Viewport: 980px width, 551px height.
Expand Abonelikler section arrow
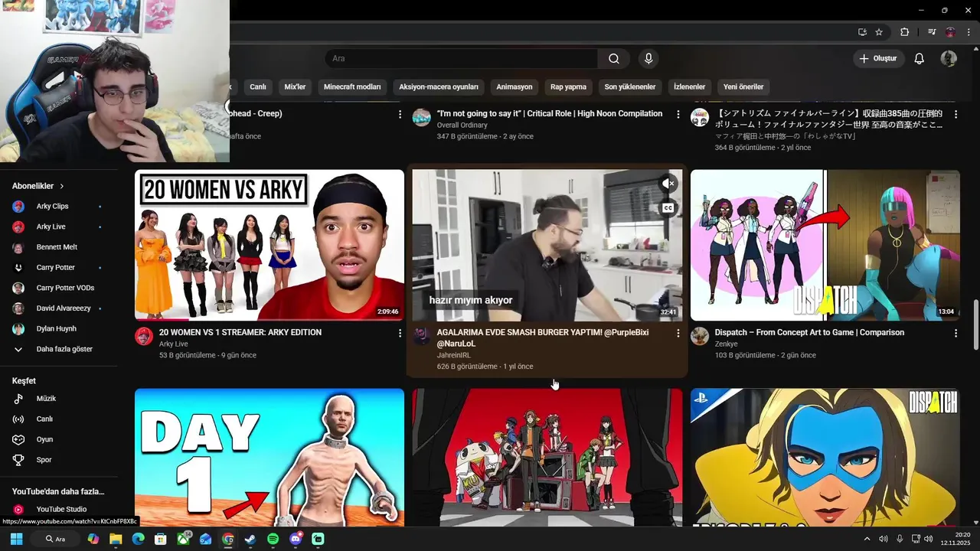coord(62,186)
